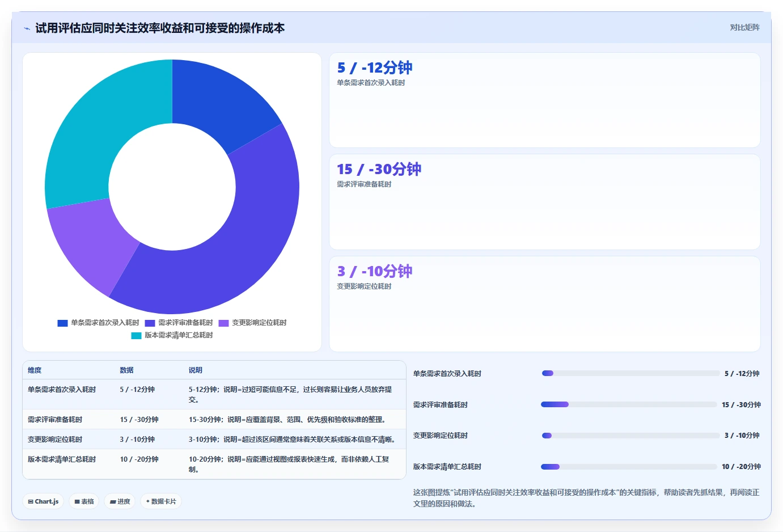Toggle 单条需求首次录入耗时 legend swatch

point(62,323)
